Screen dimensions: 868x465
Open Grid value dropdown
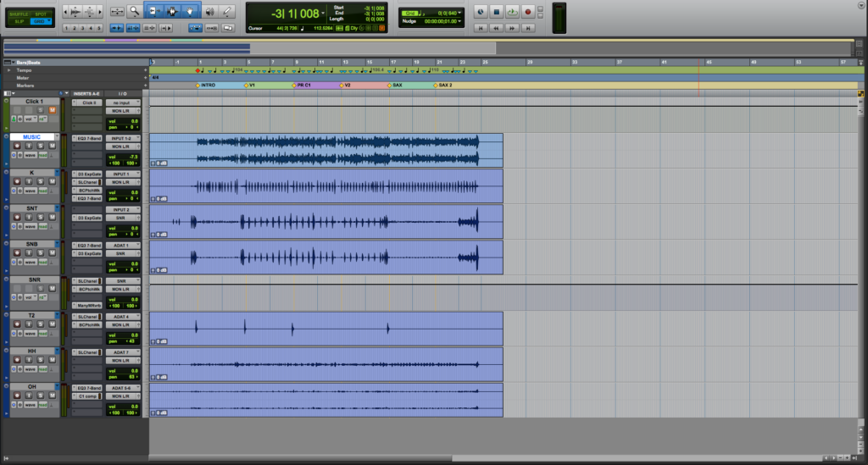coord(459,13)
